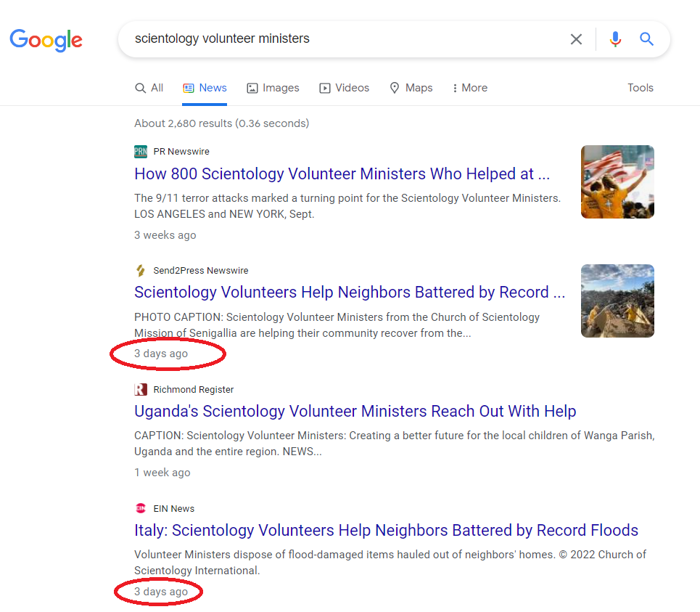Click the Google logo
Viewport: 700px width, 612px height.
point(46,40)
